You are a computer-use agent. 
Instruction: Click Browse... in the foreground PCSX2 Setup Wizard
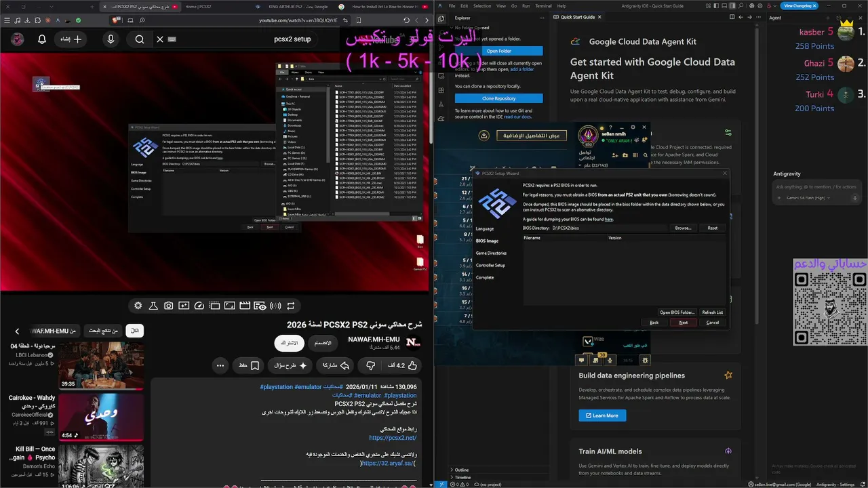click(683, 228)
